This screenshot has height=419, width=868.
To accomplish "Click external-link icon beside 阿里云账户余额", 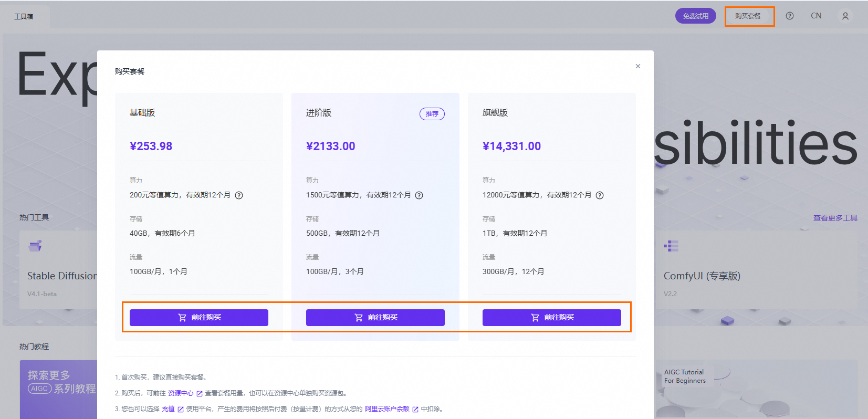I will tap(415, 410).
